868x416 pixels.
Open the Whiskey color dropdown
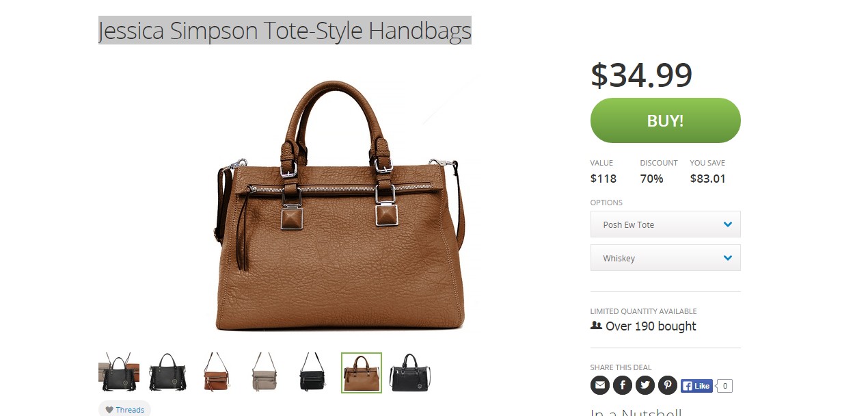click(x=665, y=258)
